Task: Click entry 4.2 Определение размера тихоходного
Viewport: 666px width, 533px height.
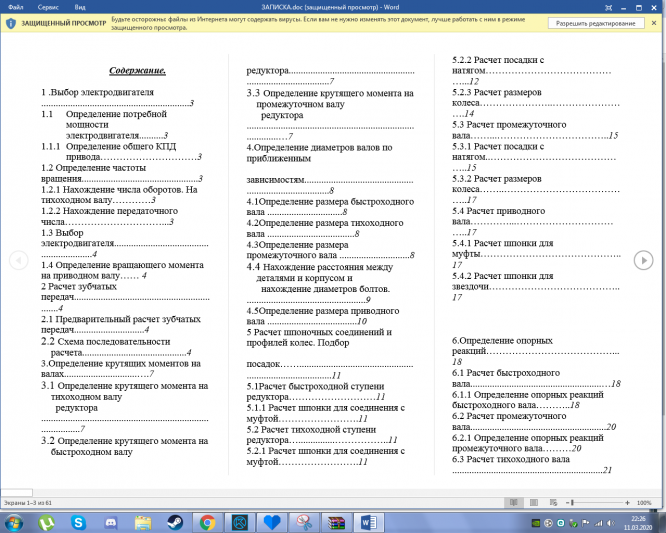Action: 325,223
